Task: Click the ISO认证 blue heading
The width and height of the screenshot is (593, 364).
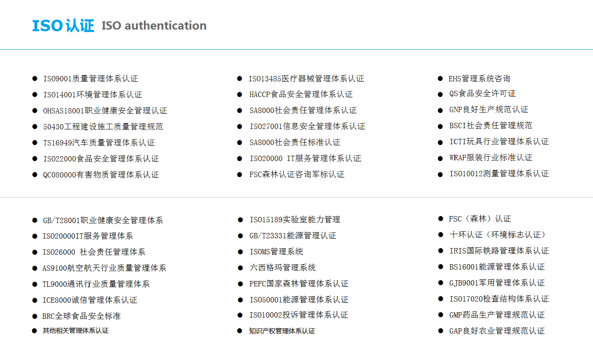Action: 63,25
